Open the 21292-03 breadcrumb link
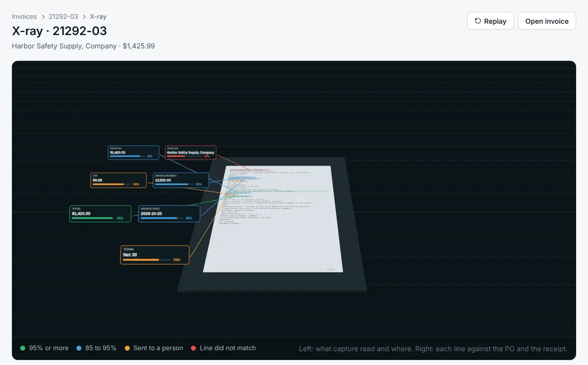 pyautogui.click(x=63, y=16)
